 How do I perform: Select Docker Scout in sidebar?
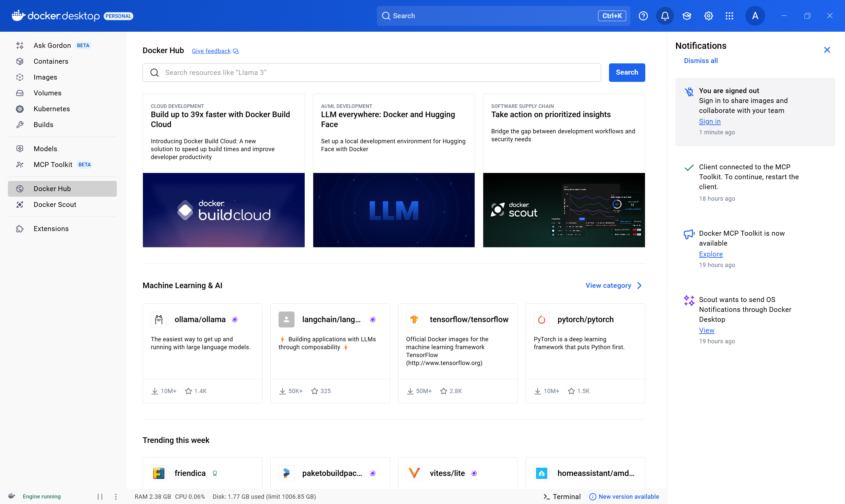(x=55, y=204)
